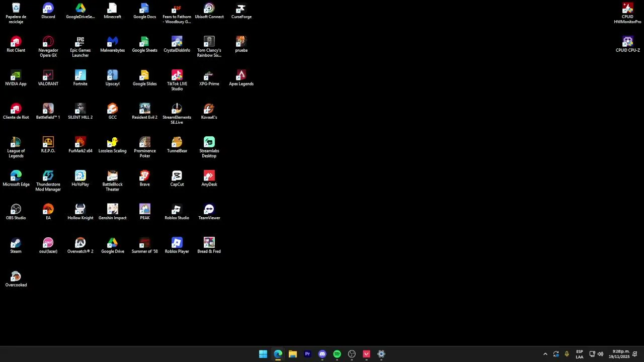
Task: Select the CurseForge desktop icon
Action: coord(242,12)
